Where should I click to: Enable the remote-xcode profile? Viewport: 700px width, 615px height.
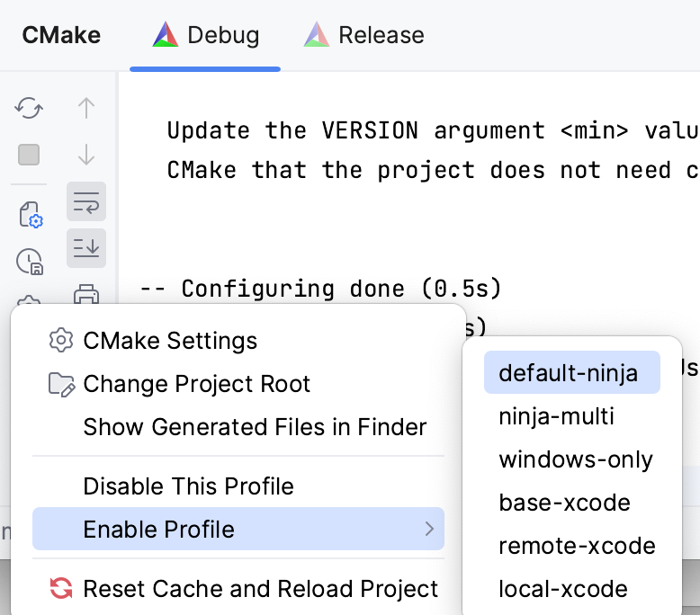(572, 546)
